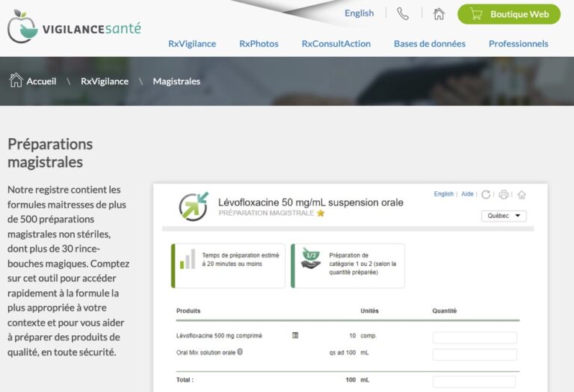
Task: Click the 'Lévofloxacine 50 mg/mL suspension orale' title
Action: pyautogui.click(x=311, y=202)
